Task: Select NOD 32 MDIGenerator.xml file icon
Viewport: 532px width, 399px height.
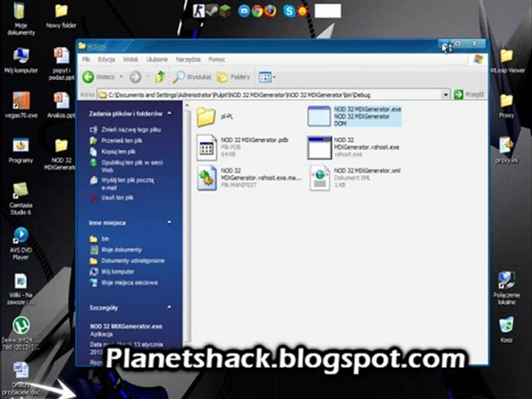Action: click(x=320, y=178)
